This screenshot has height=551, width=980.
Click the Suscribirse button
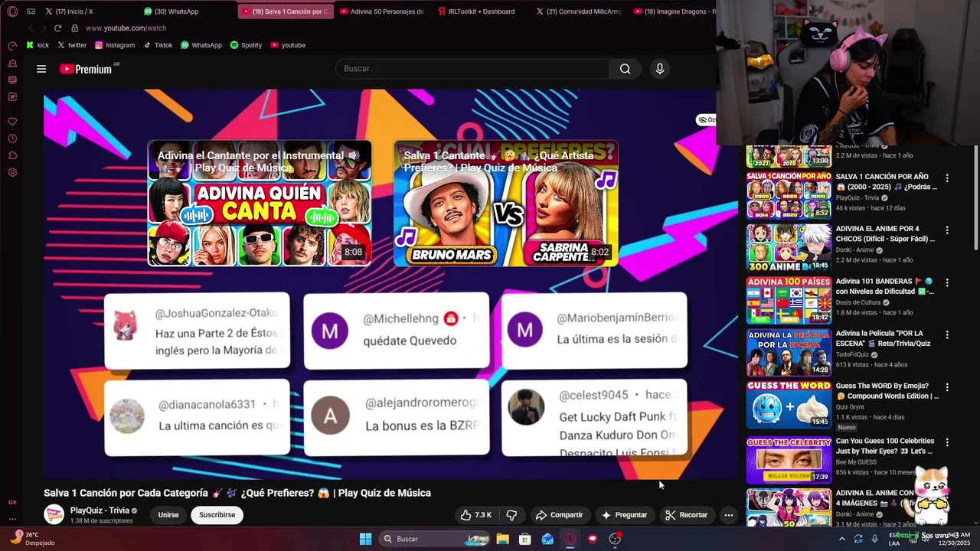coord(217,515)
